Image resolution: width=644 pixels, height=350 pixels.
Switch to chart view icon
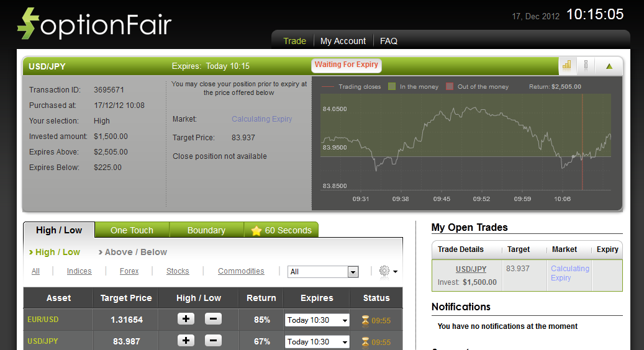tap(566, 65)
